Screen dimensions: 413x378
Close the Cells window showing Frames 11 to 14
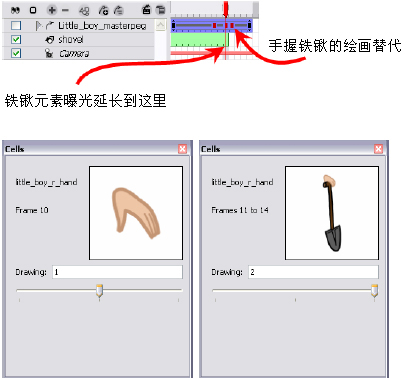tap(378, 149)
